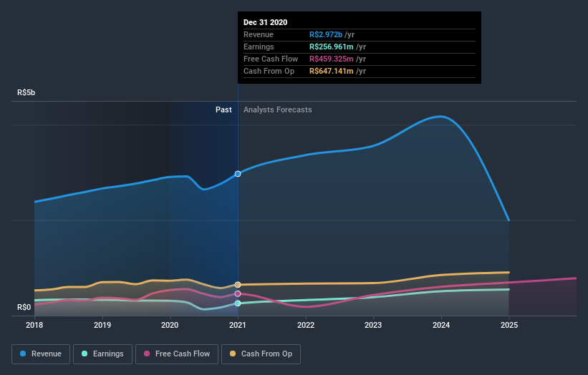Click the Past section label
The height and width of the screenshot is (375, 588).
tap(223, 109)
